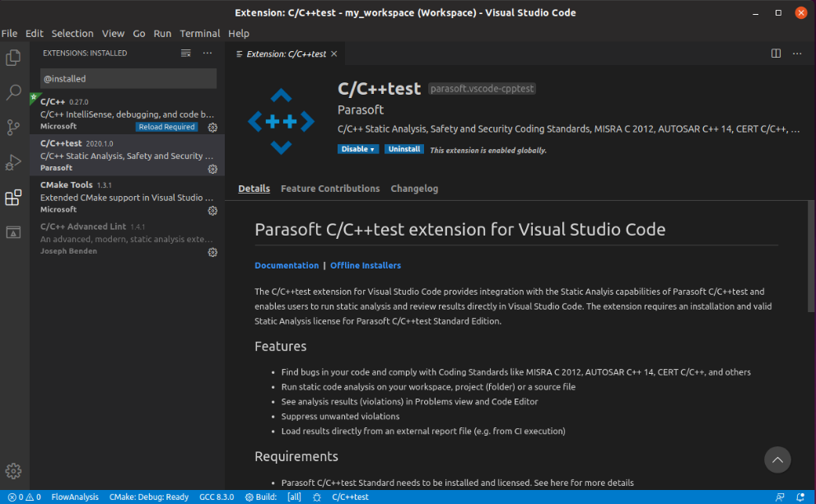The width and height of the screenshot is (816, 504).
Task: Click the details page vertical scrollbar
Action: coord(811,256)
